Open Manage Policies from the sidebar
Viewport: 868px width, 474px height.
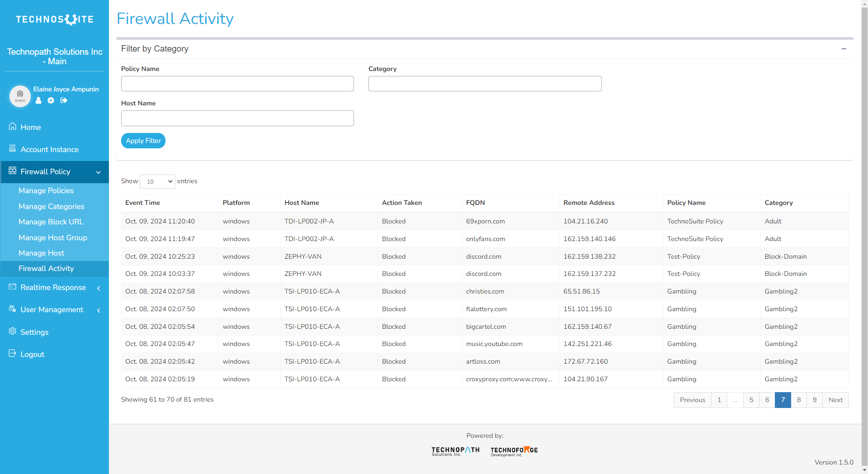[46, 190]
